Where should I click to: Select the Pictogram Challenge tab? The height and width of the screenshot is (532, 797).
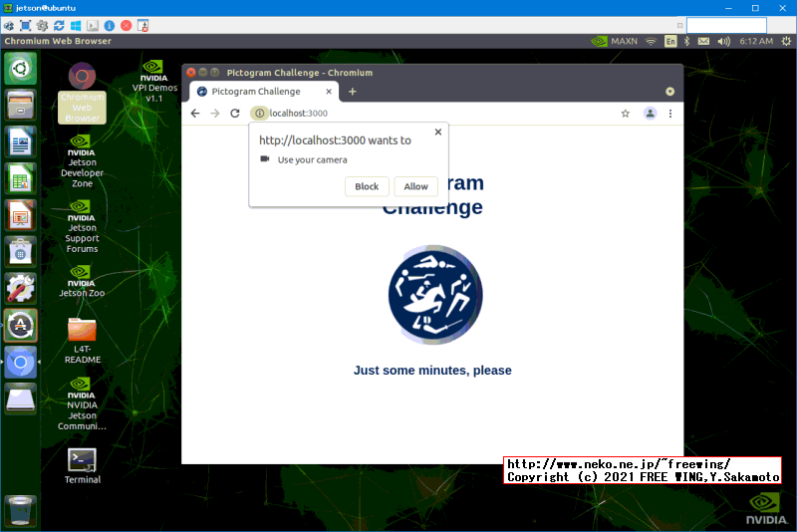point(259,92)
